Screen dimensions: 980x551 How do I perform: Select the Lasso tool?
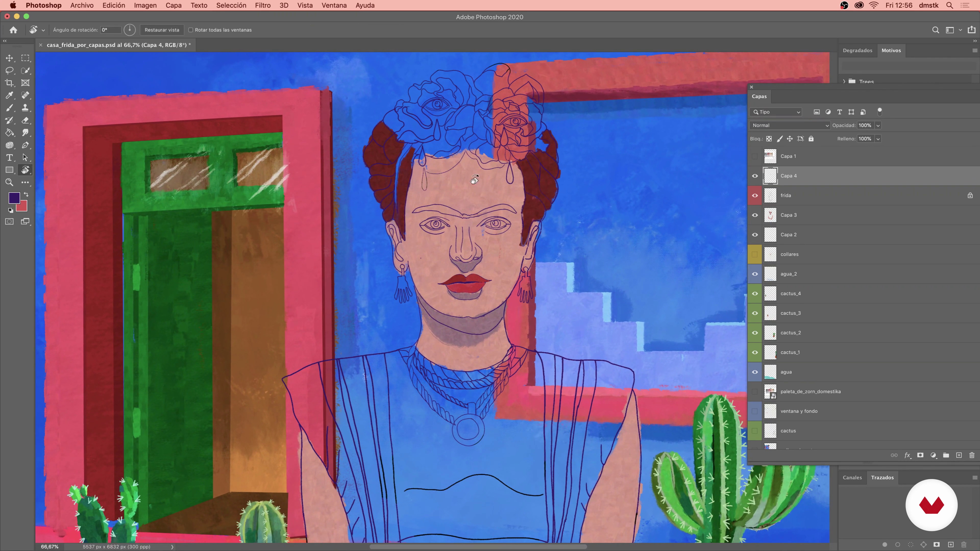click(9, 70)
